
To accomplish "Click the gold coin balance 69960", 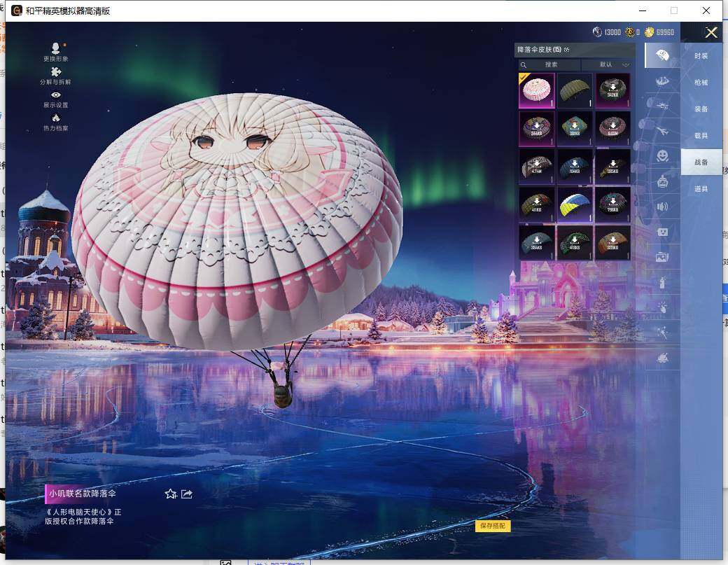I will [x=659, y=32].
